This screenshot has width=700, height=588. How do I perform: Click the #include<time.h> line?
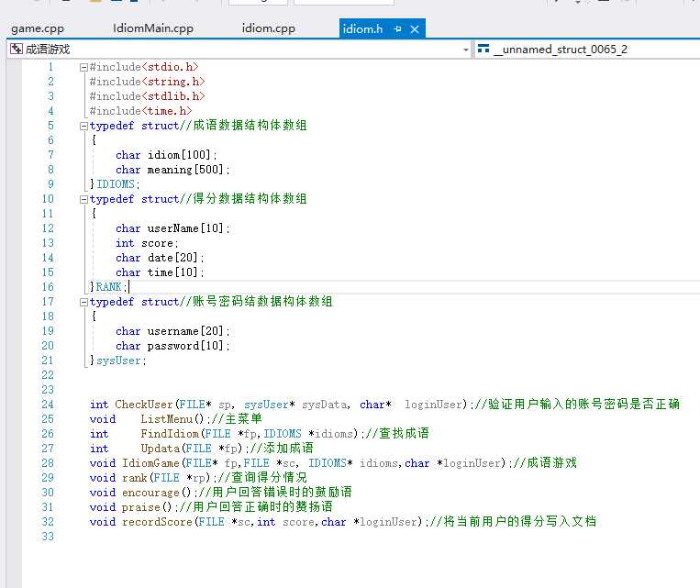(x=140, y=111)
